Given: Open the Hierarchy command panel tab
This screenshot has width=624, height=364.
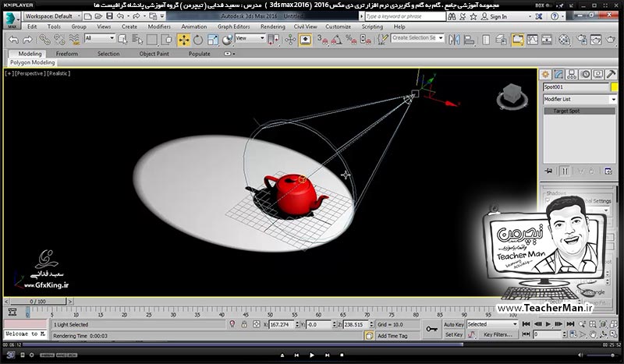Looking at the screenshot, I should tap(572, 74).
